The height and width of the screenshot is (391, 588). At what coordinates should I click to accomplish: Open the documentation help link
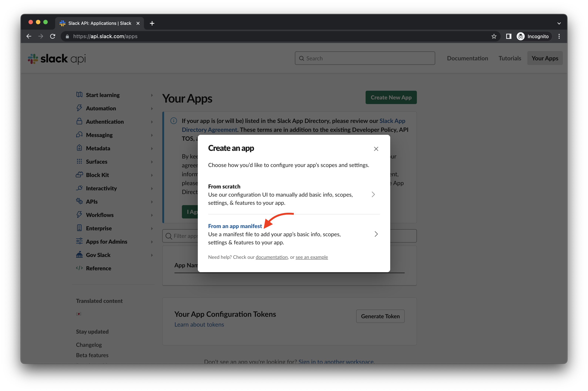pyautogui.click(x=272, y=257)
